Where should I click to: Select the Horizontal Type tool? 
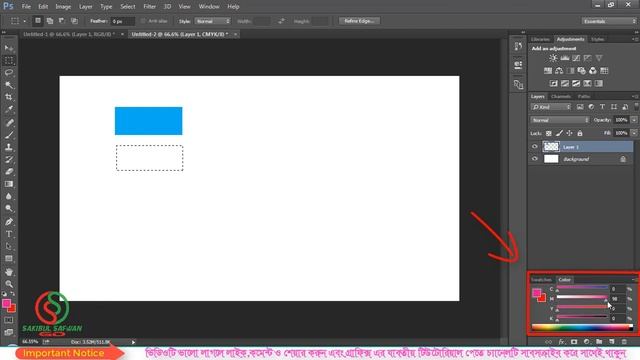(x=9, y=234)
